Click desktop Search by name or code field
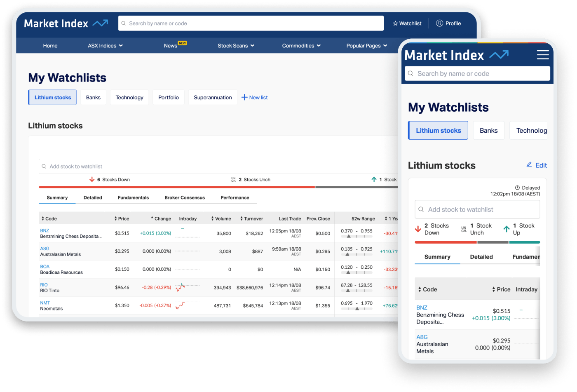Screen dimensions: 577x392 click(251, 23)
